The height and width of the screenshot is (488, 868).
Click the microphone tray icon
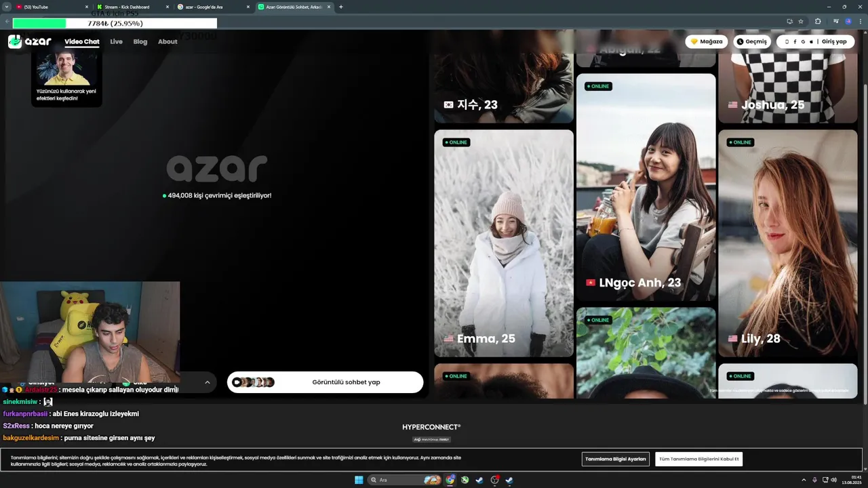[x=814, y=480]
